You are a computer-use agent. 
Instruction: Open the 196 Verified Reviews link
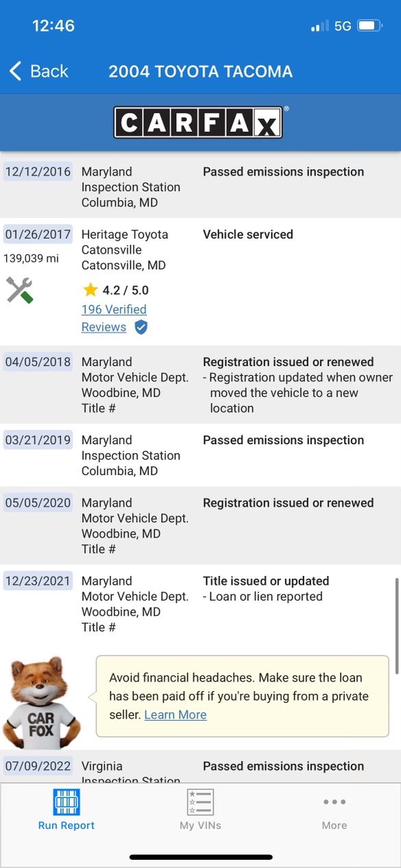114,318
